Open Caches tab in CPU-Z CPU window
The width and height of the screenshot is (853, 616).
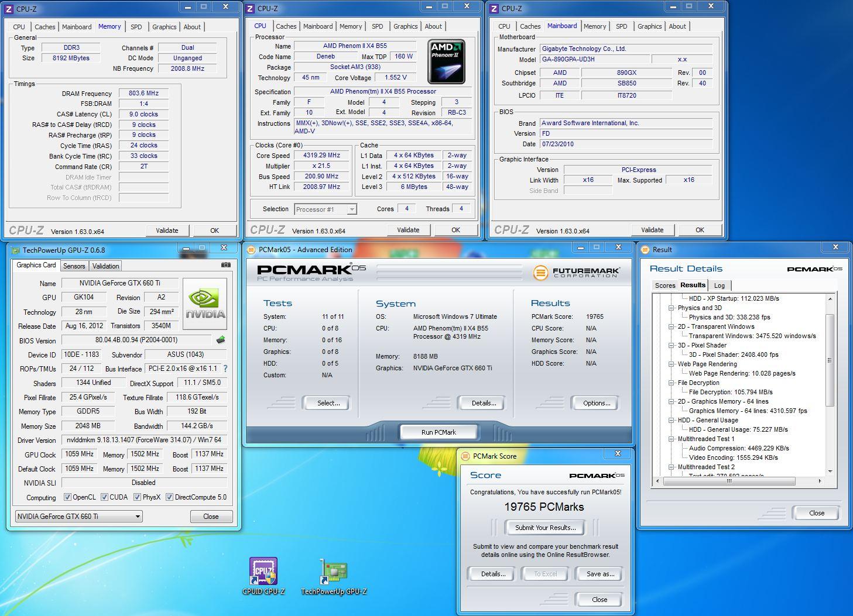pyautogui.click(x=286, y=26)
